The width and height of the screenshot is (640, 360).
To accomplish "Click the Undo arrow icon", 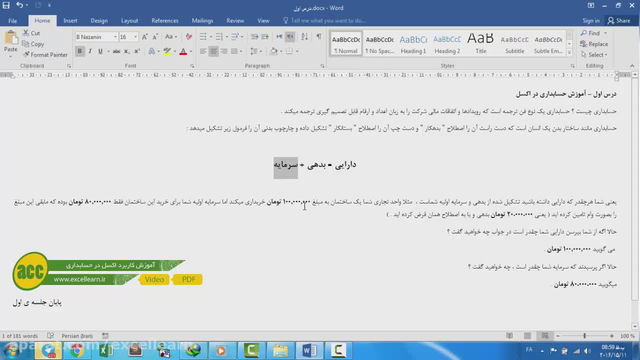I will 19,5.
